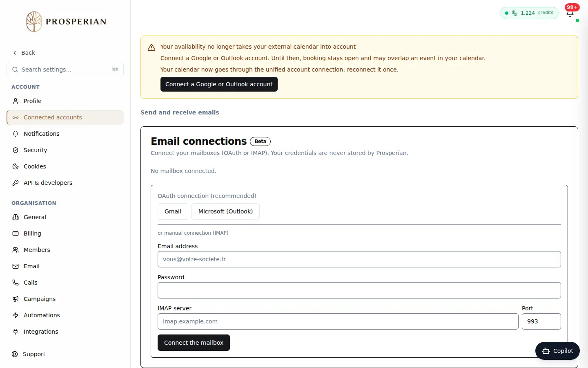This screenshot has height=368, width=588.
Task: Select Integrations in the sidebar
Action: pyautogui.click(x=65, y=332)
